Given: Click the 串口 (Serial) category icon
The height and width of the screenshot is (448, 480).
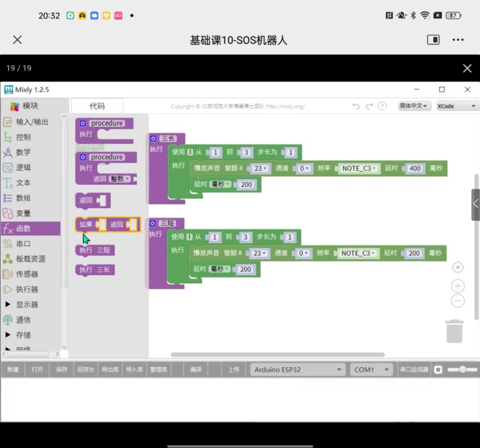Looking at the screenshot, I should coord(19,243).
